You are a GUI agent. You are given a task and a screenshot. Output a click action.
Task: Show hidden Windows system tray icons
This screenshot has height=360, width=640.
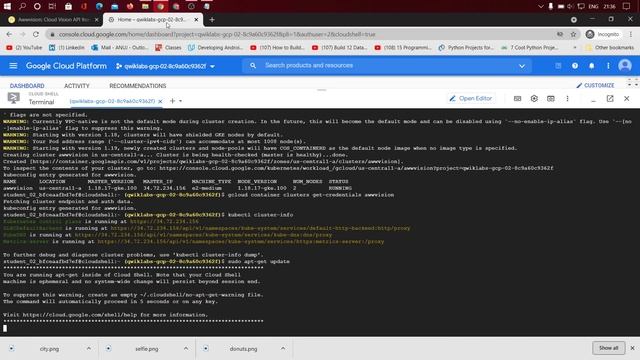[x=541, y=6]
